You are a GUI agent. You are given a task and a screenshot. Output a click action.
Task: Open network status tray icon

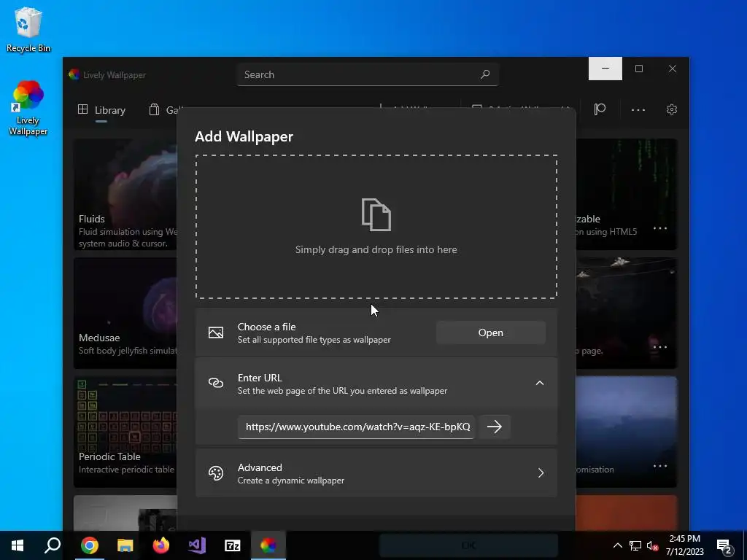[635, 545]
